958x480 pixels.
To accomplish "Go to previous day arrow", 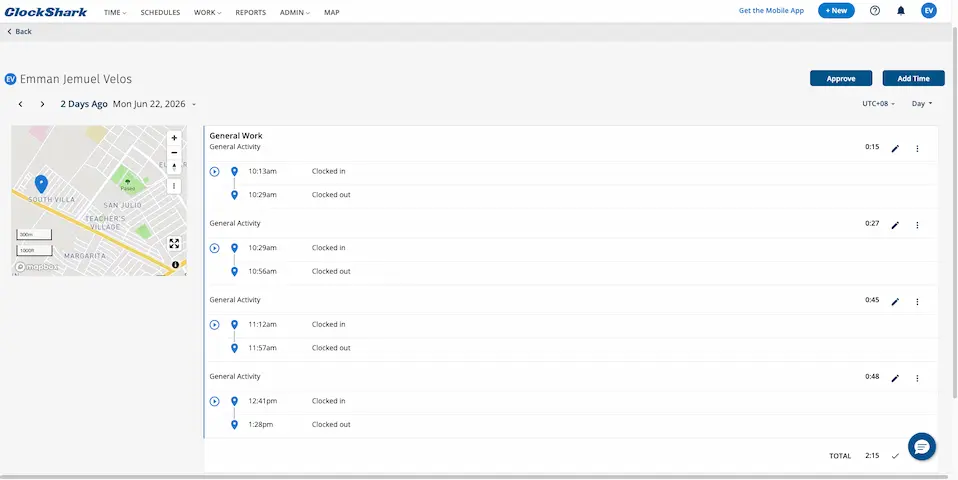I will point(20,104).
